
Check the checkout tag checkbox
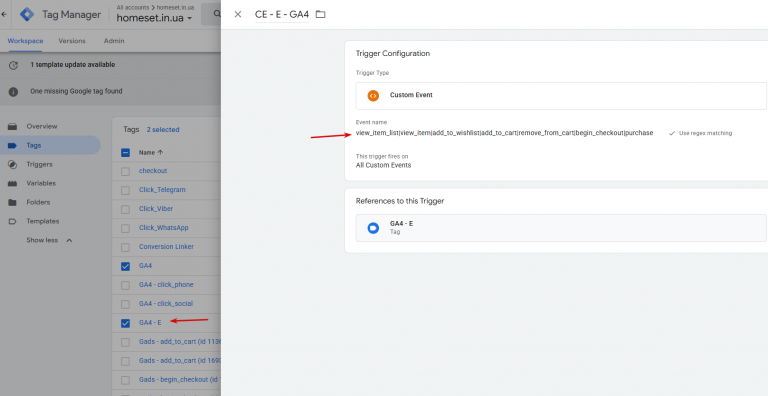[x=125, y=171]
